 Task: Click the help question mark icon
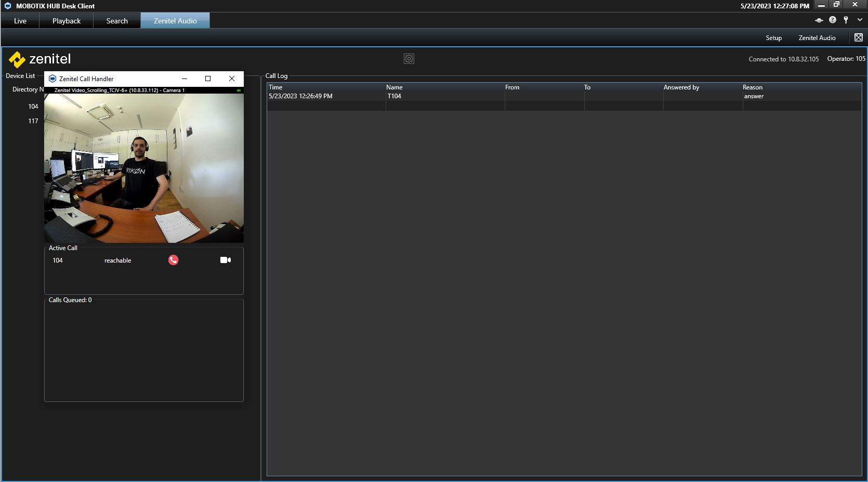pyautogui.click(x=832, y=20)
